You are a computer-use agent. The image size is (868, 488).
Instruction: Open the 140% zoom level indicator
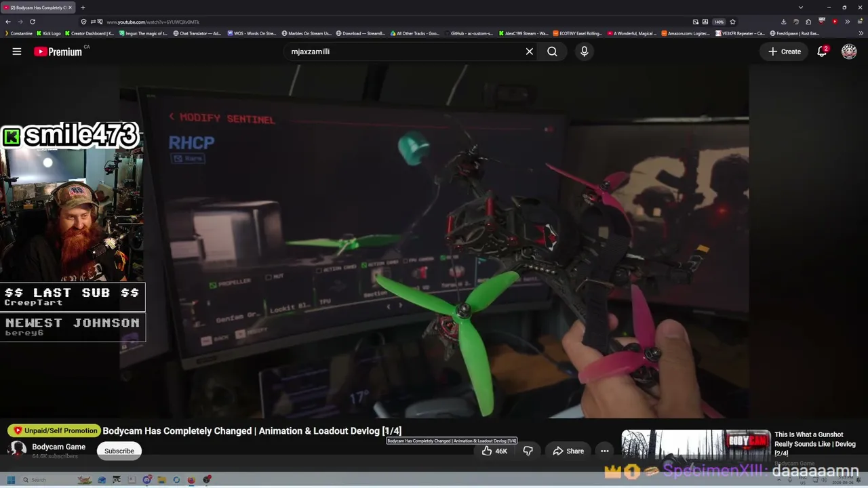point(719,22)
